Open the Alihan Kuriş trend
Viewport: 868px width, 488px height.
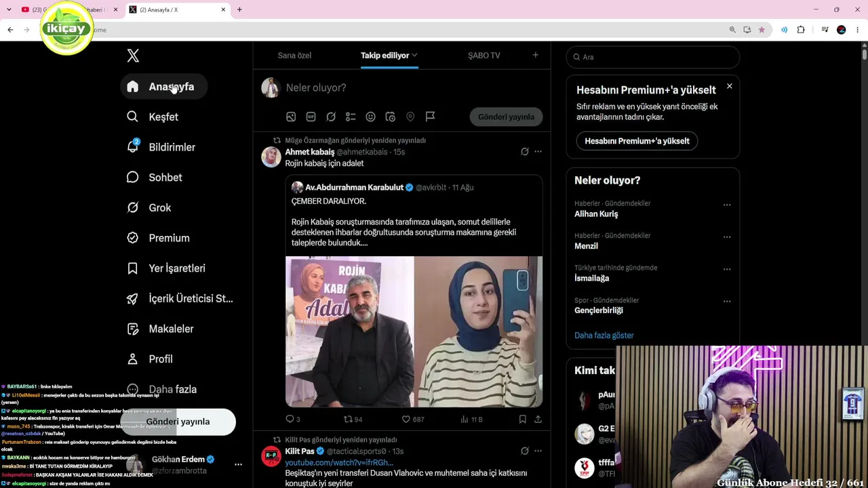pos(596,214)
